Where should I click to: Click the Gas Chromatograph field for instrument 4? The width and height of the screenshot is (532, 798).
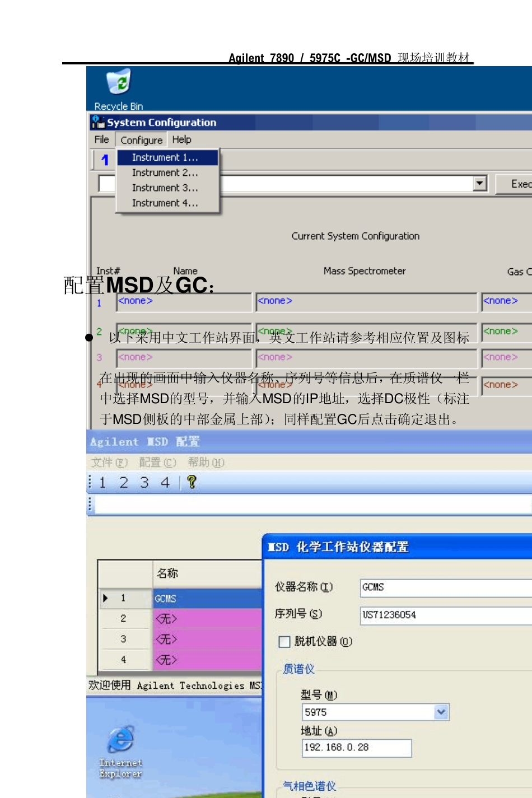click(x=506, y=386)
